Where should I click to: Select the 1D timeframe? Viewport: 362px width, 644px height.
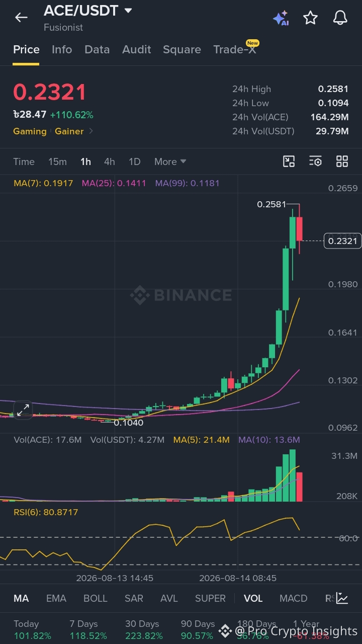pos(134,162)
